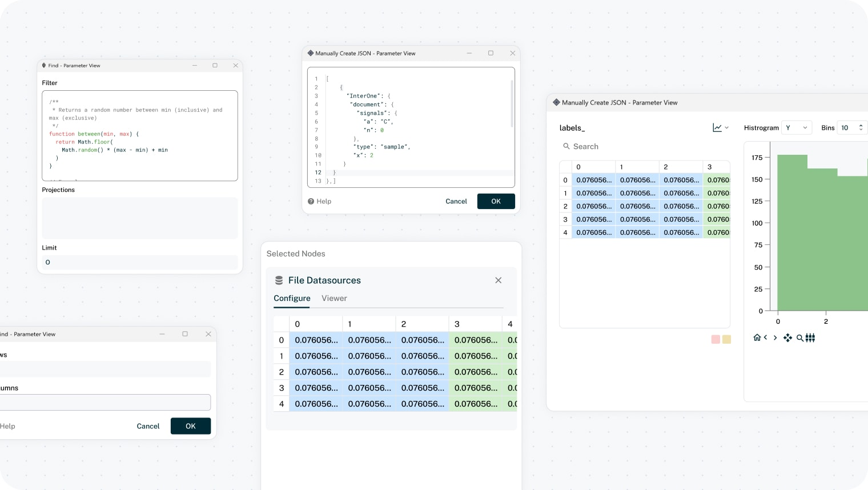Click row 0 column 0 cell in File Datasources

point(316,340)
